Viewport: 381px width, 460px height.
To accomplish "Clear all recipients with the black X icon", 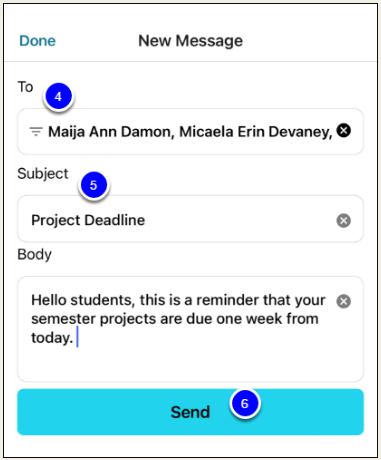I will [x=344, y=130].
